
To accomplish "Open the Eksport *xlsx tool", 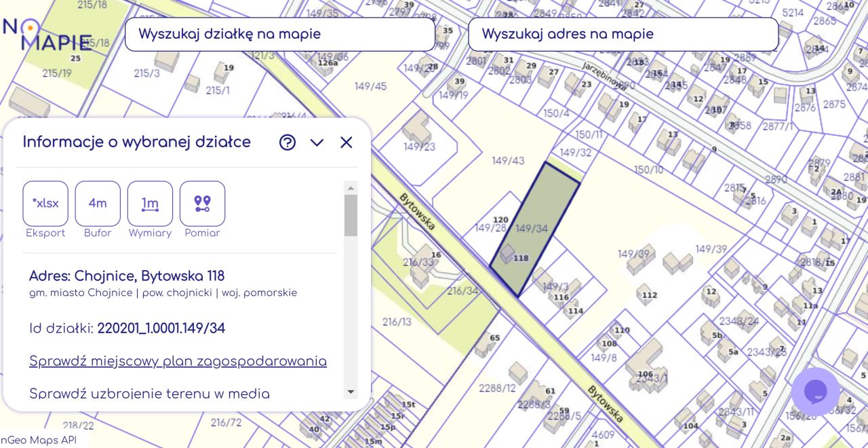I will pos(45,204).
